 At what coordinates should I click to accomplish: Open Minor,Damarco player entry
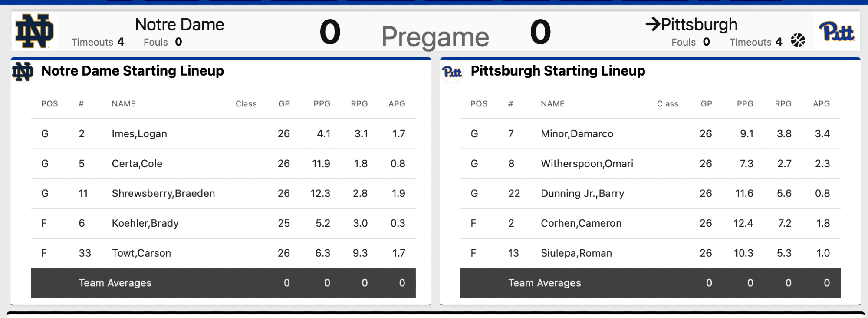pyautogui.click(x=577, y=134)
